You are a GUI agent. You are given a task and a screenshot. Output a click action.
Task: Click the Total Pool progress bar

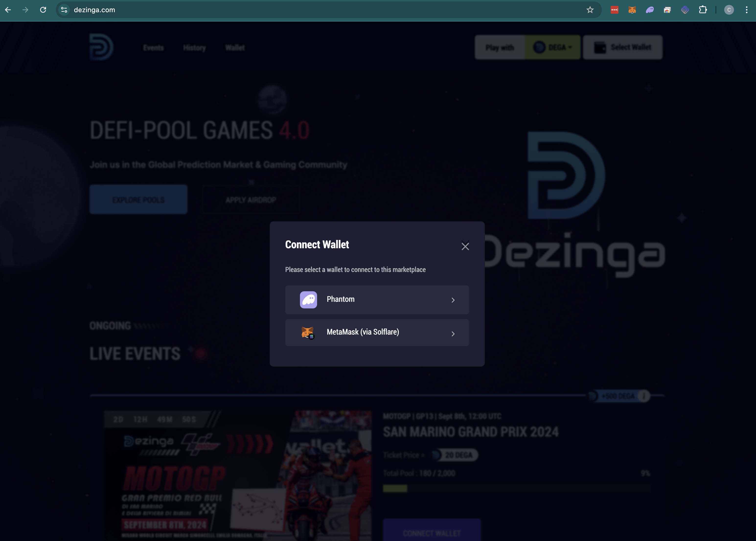click(x=516, y=488)
